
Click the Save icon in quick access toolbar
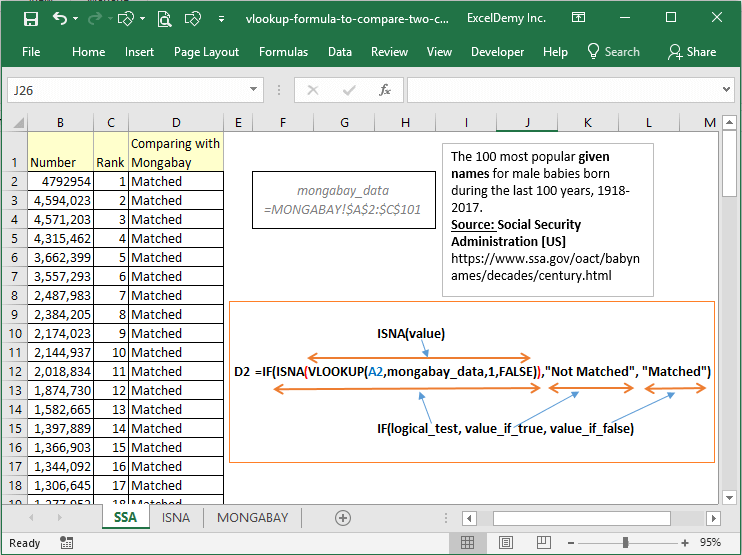click(31, 19)
